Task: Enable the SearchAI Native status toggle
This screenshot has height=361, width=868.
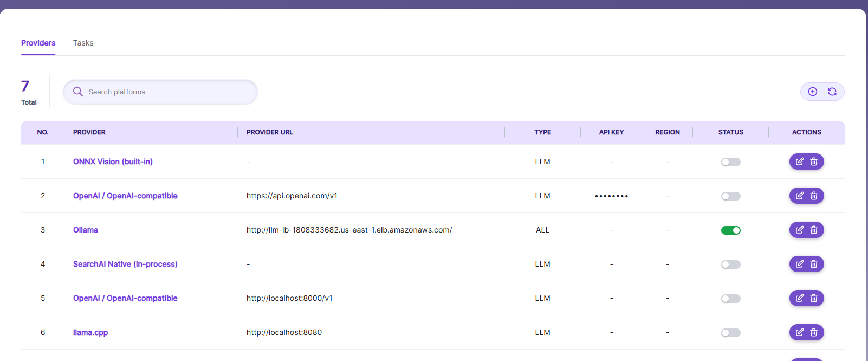Action: tap(731, 265)
